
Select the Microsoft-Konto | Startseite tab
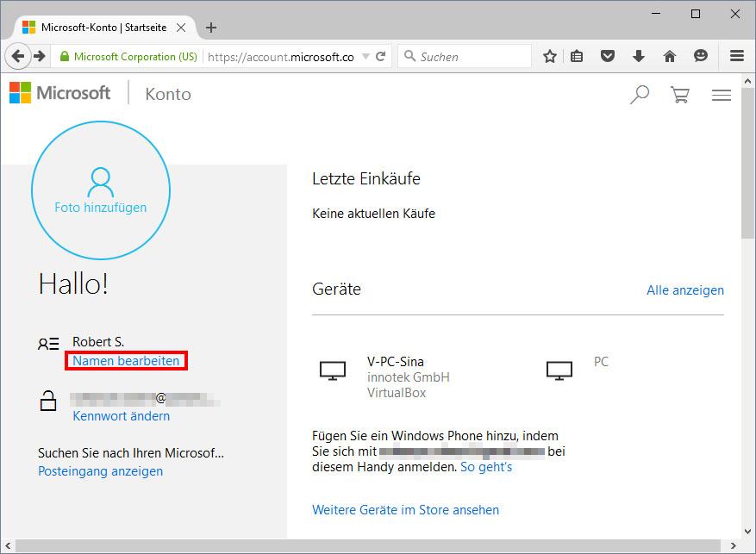click(x=103, y=28)
